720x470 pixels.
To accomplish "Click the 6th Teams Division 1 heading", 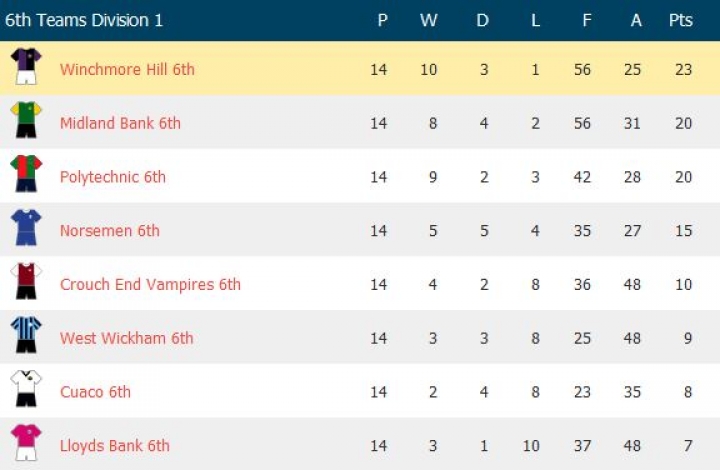I will point(84,20).
